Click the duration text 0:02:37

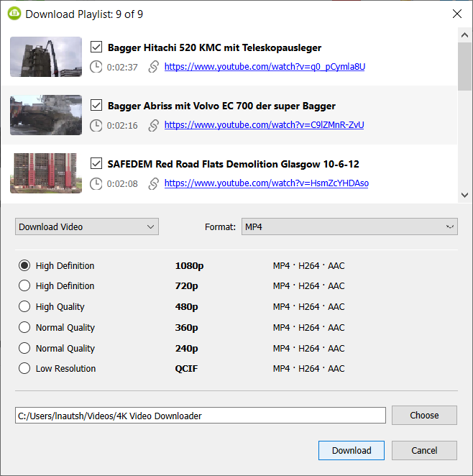tap(122, 67)
